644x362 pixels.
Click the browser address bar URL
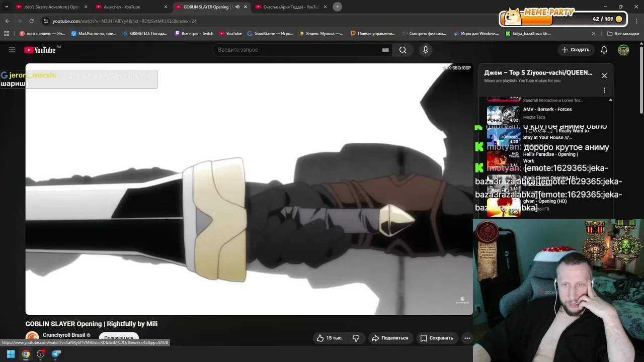[124, 21]
